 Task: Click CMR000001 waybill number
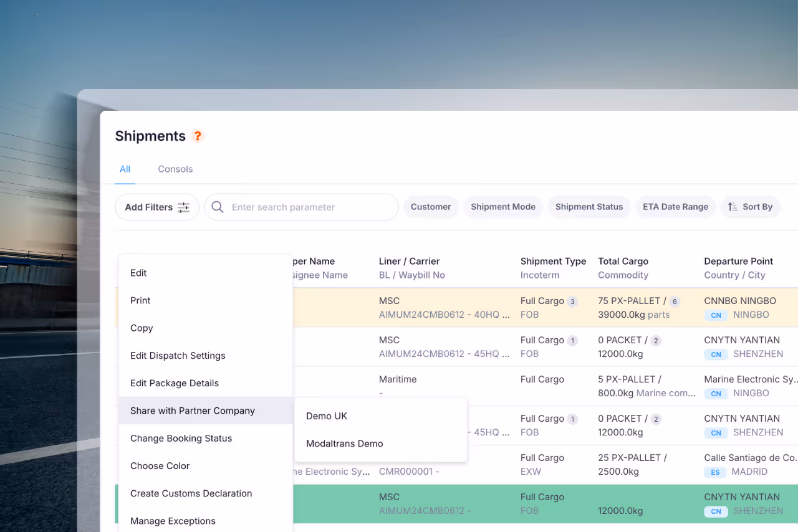click(409, 472)
